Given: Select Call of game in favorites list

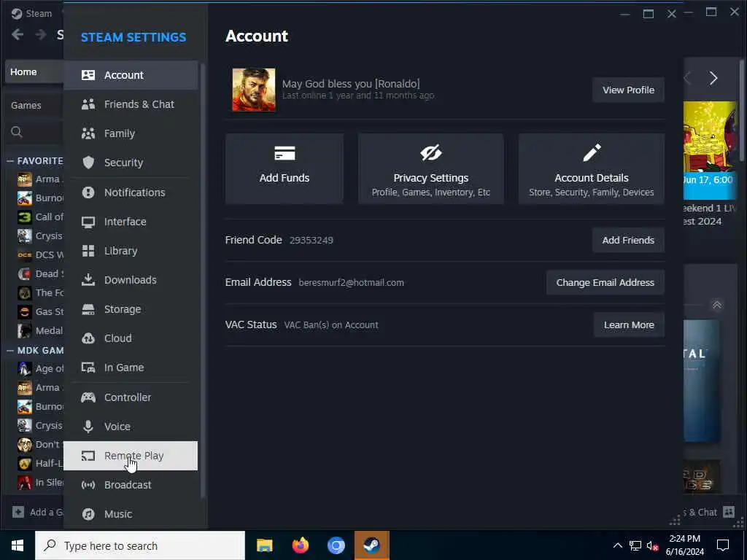Looking at the screenshot, I should [39, 217].
